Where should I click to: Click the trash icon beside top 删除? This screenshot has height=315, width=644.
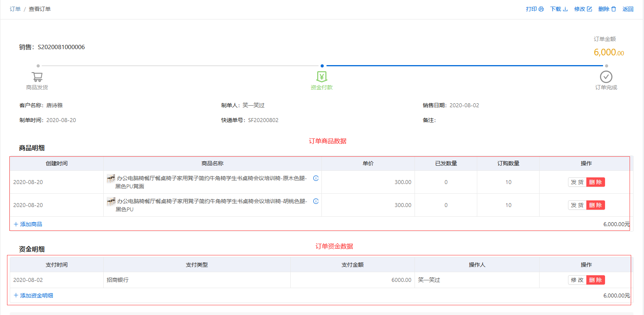[614, 9]
